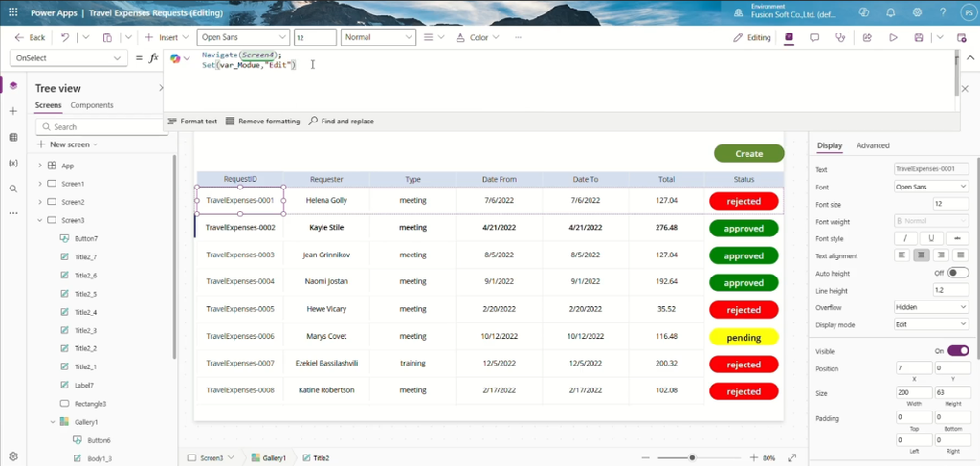
Task: Click the fit-to-window expand icon
Action: click(791, 458)
